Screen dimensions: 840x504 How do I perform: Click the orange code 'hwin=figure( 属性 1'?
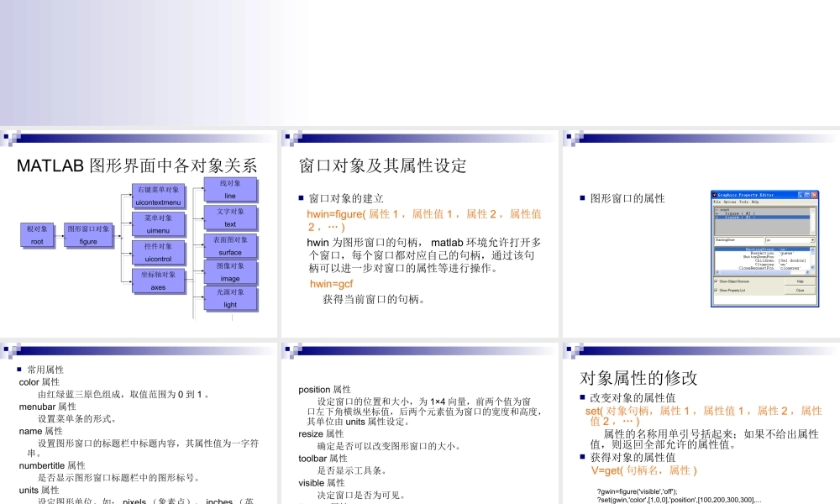[353, 213]
